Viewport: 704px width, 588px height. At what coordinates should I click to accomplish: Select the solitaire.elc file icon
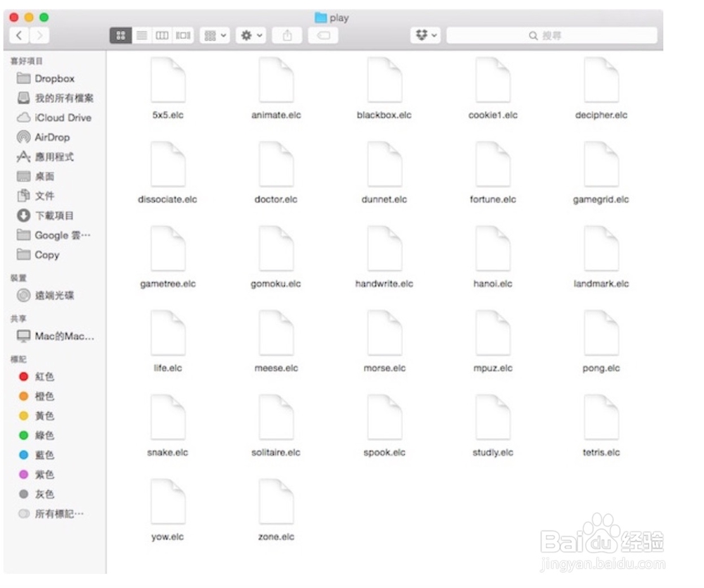pos(276,418)
